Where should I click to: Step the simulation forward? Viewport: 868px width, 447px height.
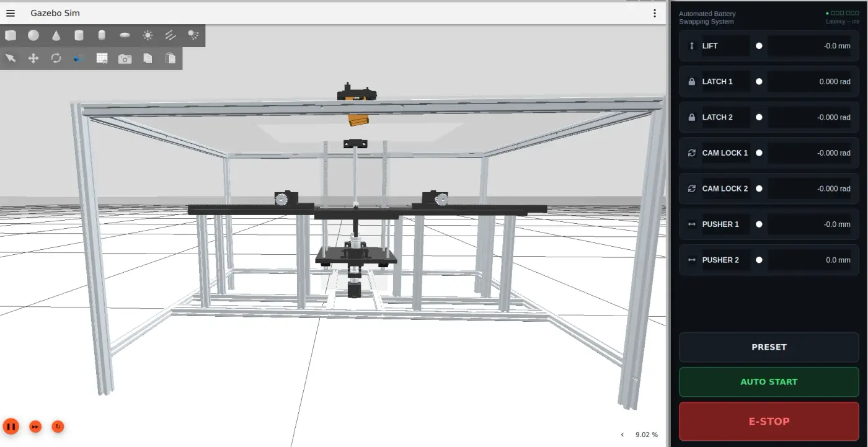coord(35,427)
